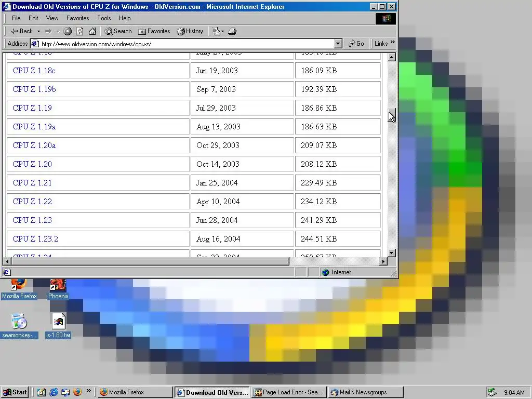The image size is (532, 399).
Task: Open the View menu
Action: coord(52,18)
